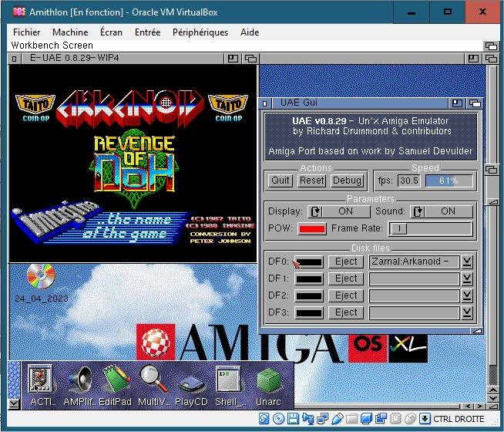Image resolution: width=504 pixels, height=432 pixels.
Task: Click VirtualBox hard disk status icon
Action: (x=264, y=419)
